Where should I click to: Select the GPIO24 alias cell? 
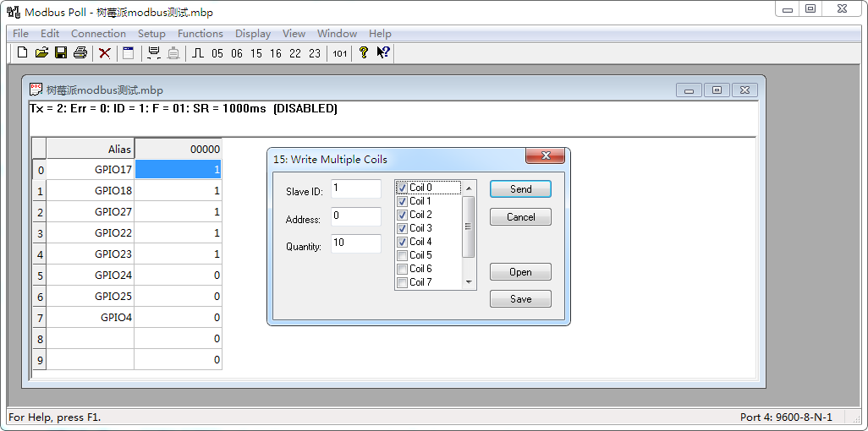91,275
